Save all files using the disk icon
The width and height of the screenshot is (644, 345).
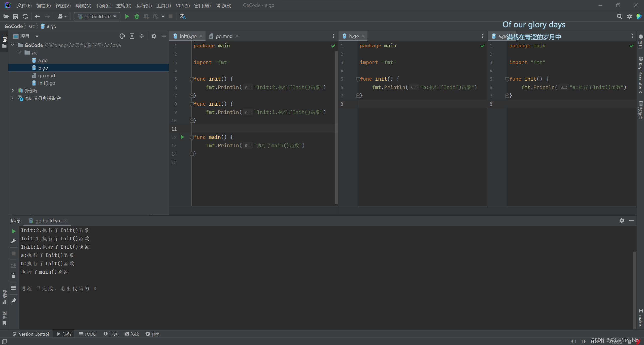(16, 16)
